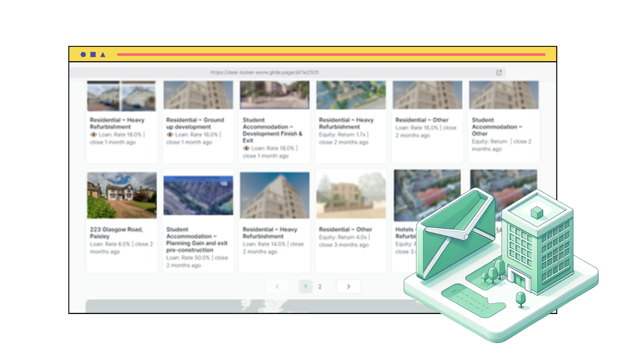Click the blue circle icon in title bar
Screen dimensions: 640x360
pos(83,54)
